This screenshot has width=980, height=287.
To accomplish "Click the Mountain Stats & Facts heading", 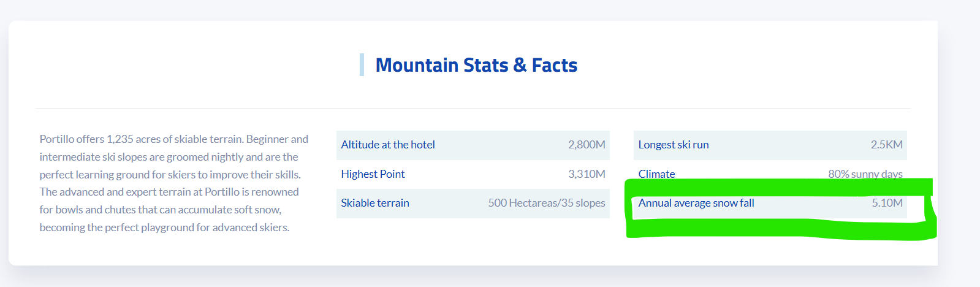I will (476, 65).
